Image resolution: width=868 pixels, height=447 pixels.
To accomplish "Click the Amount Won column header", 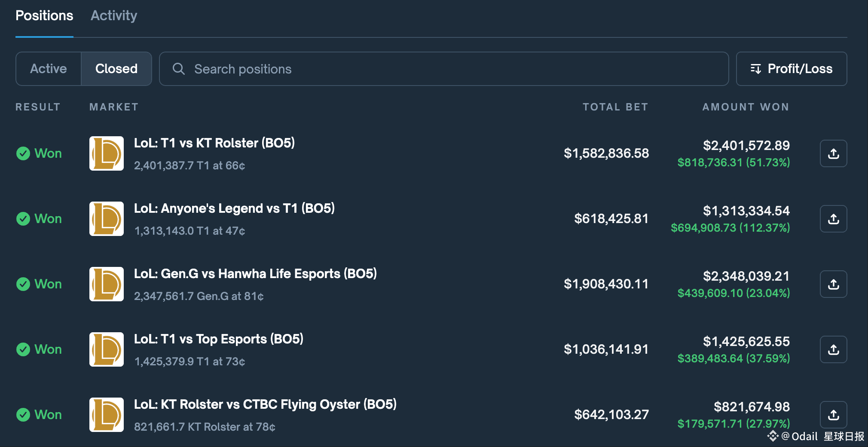I will [x=746, y=107].
